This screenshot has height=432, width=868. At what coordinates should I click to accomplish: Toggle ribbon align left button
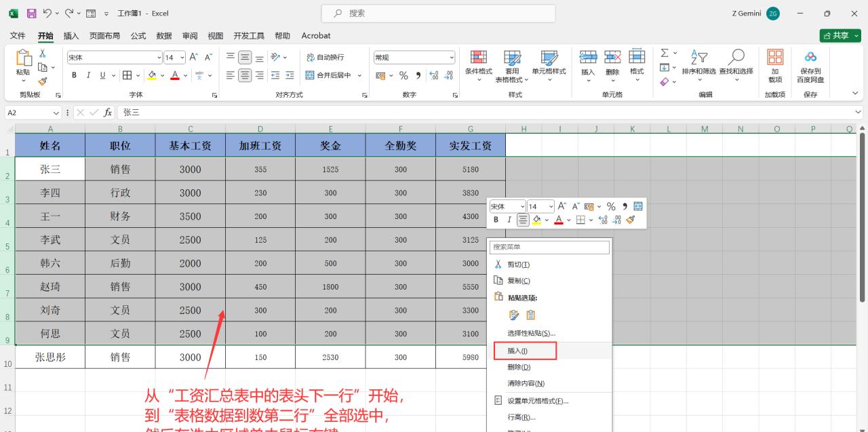(x=231, y=75)
